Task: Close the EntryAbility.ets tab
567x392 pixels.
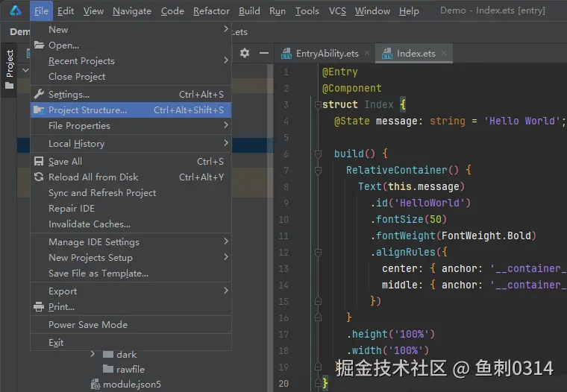Action: pyautogui.click(x=367, y=53)
